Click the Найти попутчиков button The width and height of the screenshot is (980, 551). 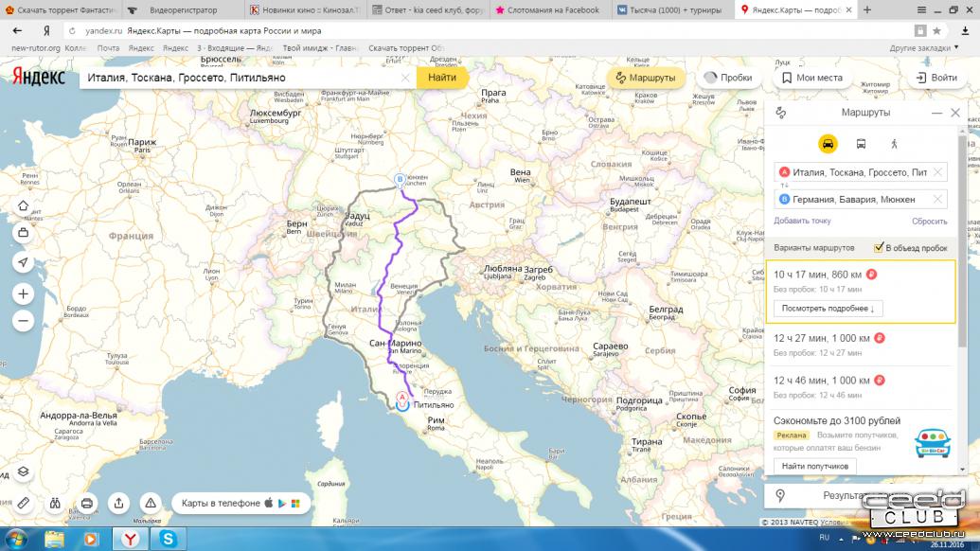click(x=815, y=466)
